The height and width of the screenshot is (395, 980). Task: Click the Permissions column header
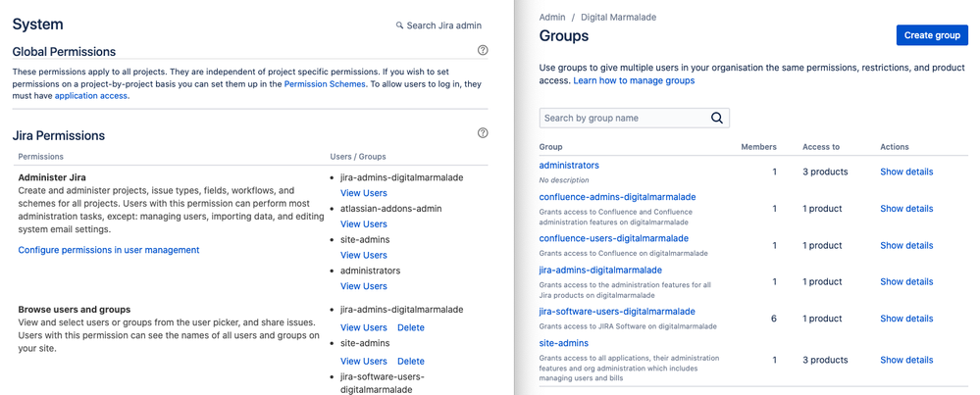(40, 156)
